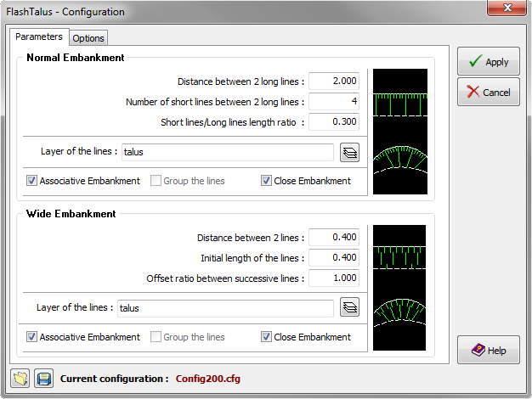Click the Config200.cfg configuration name
This screenshot has height=399, width=532.
207,379
